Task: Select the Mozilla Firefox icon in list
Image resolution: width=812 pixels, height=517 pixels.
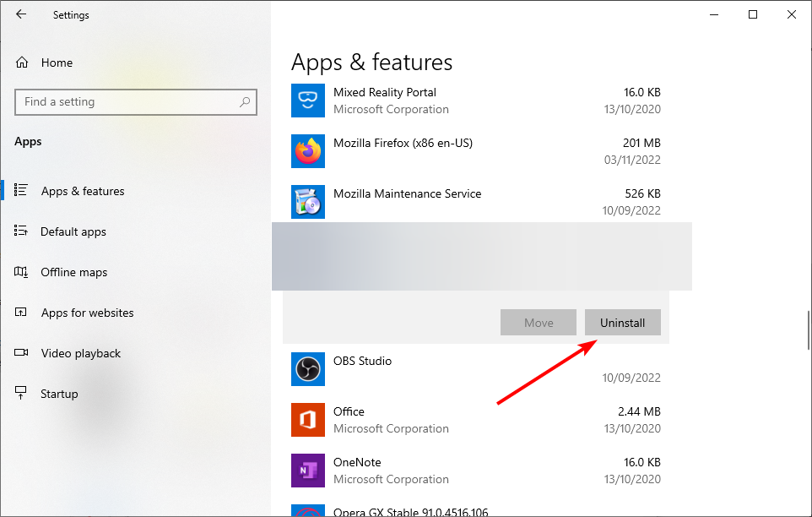Action: [307, 151]
